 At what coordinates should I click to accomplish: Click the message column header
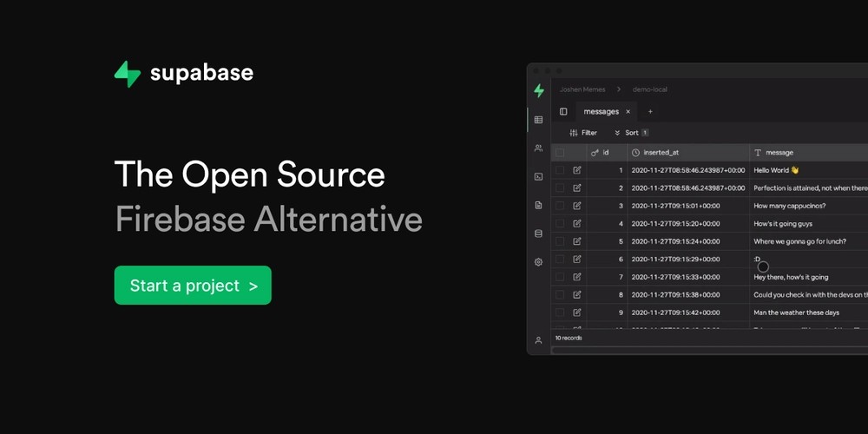[x=809, y=152]
